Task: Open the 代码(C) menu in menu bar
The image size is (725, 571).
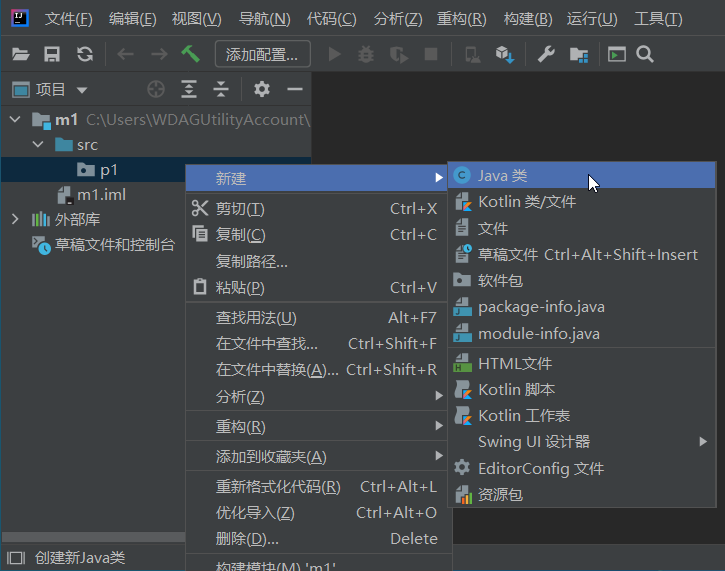Action: (x=331, y=19)
